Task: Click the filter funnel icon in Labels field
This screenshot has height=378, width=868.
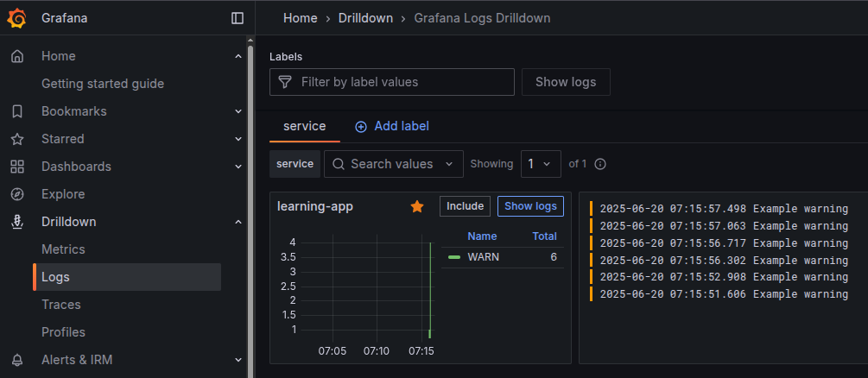Action: click(284, 82)
